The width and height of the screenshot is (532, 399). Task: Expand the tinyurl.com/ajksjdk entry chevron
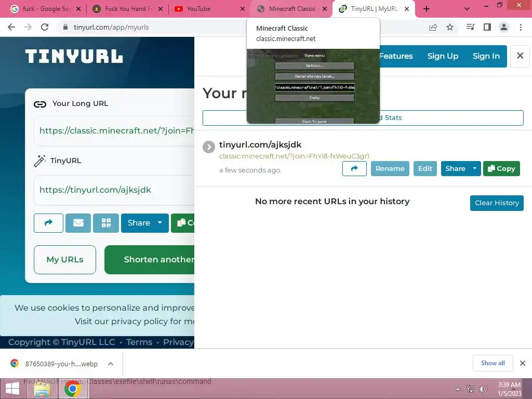coord(209,147)
